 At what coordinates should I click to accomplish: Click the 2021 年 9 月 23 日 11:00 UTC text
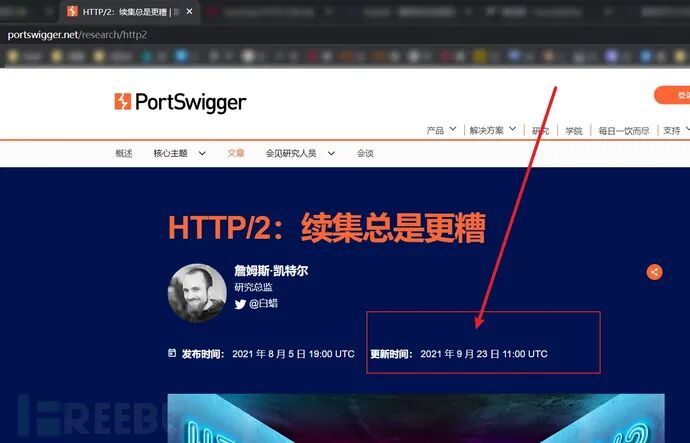coord(484,354)
